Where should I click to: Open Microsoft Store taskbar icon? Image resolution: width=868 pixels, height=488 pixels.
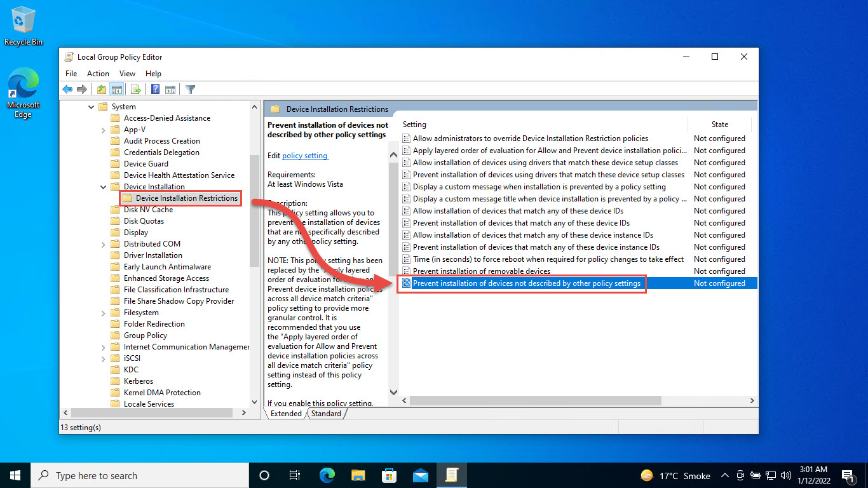tap(390, 475)
